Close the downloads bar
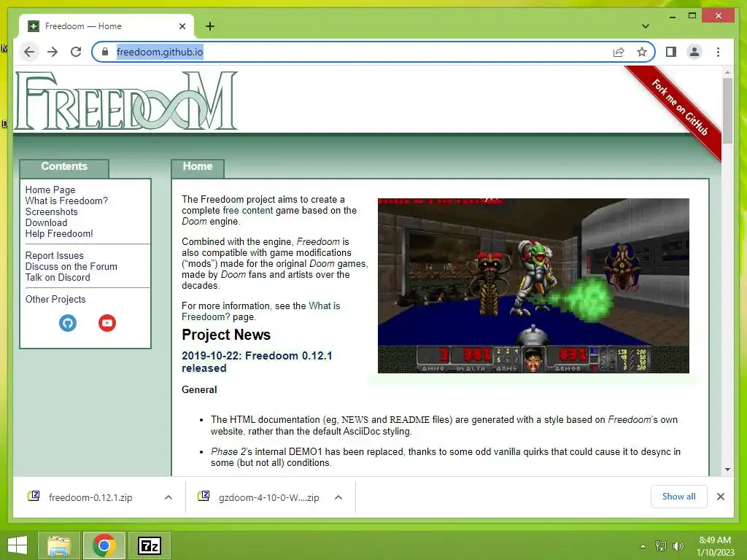This screenshot has width=747, height=560. pos(720,497)
